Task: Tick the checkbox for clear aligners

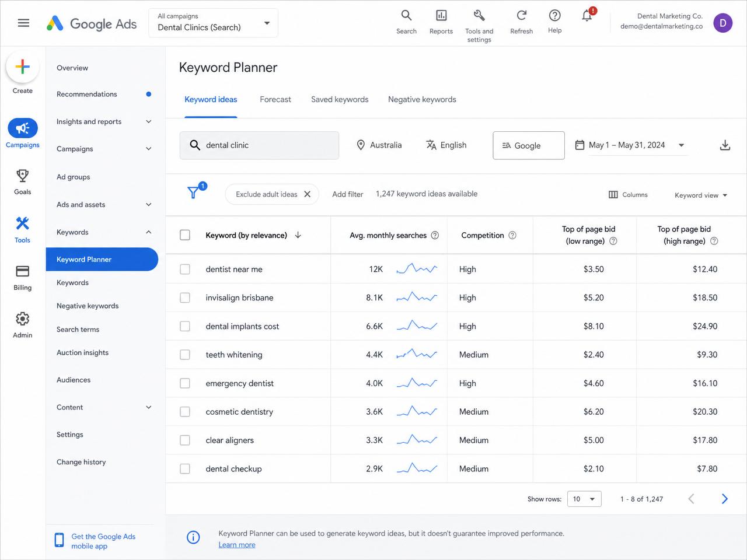Action: pyautogui.click(x=185, y=440)
